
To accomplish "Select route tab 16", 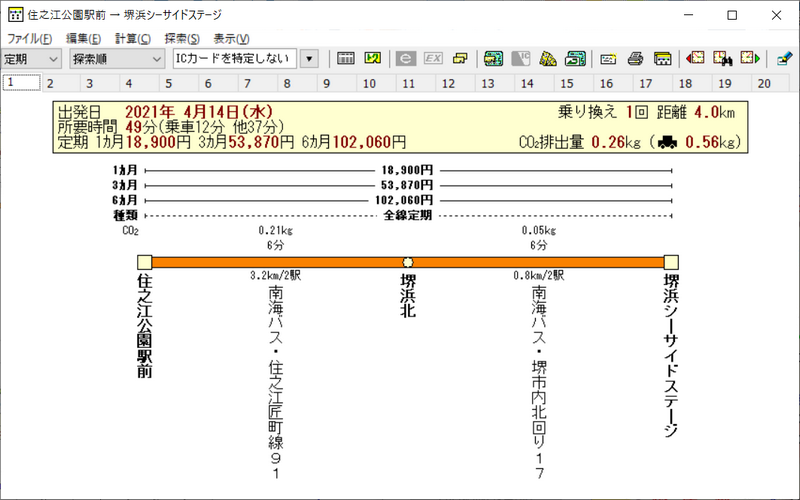I will (614, 83).
